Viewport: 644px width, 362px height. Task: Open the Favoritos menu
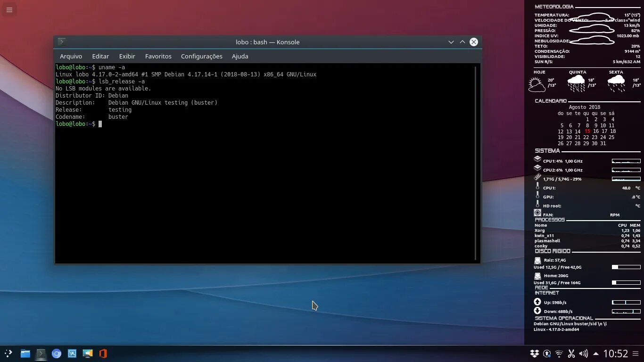click(x=158, y=56)
